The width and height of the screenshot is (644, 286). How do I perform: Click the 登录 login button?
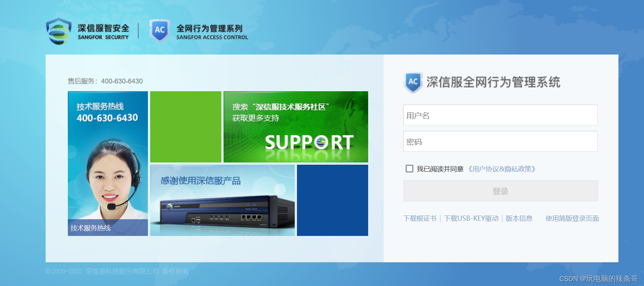pos(501,191)
